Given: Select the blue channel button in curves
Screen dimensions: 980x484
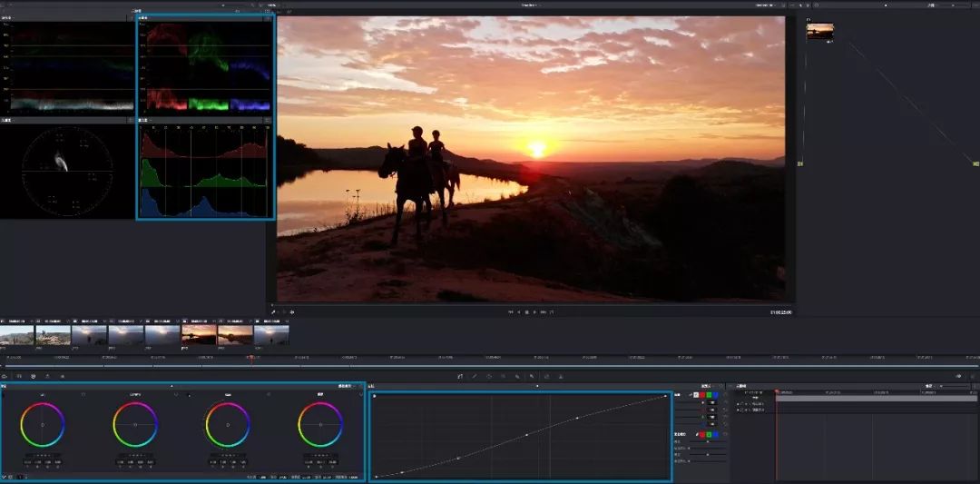Looking at the screenshot, I should pos(715,395).
